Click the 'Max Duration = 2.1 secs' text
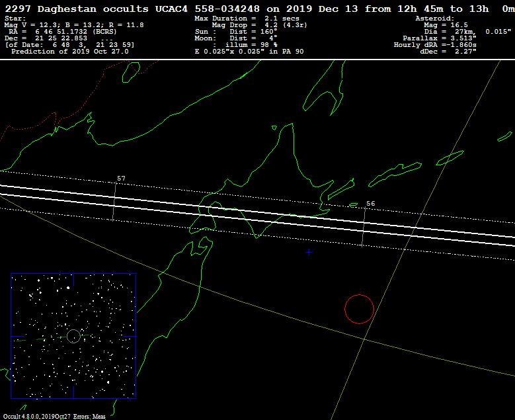515x420 pixels. click(x=247, y=19)
